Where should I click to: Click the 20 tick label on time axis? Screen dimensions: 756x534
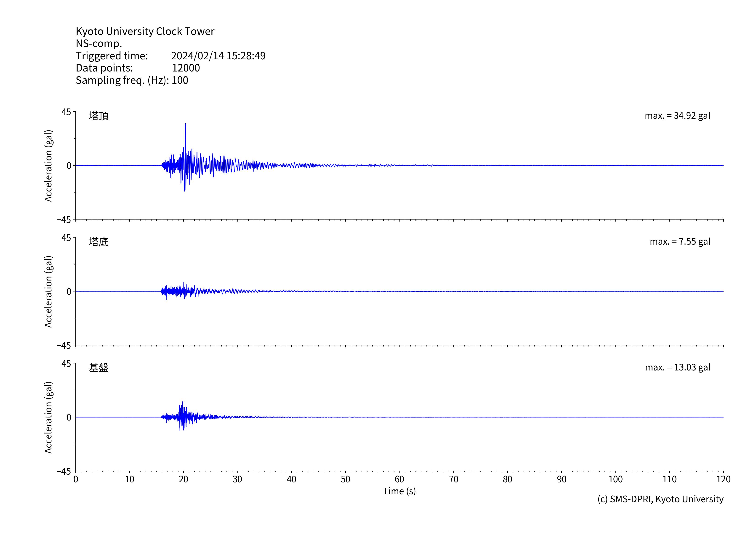click(184, 479)
